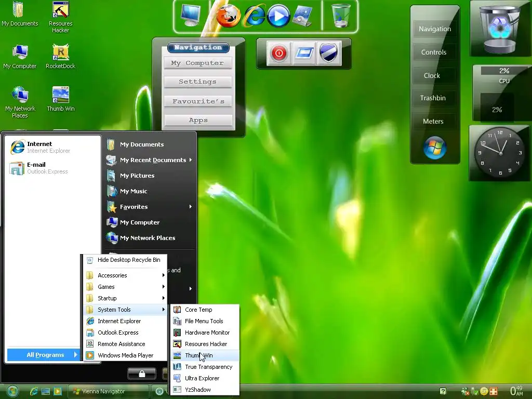Click Favourite's in Navigation widget

point(198,101)
